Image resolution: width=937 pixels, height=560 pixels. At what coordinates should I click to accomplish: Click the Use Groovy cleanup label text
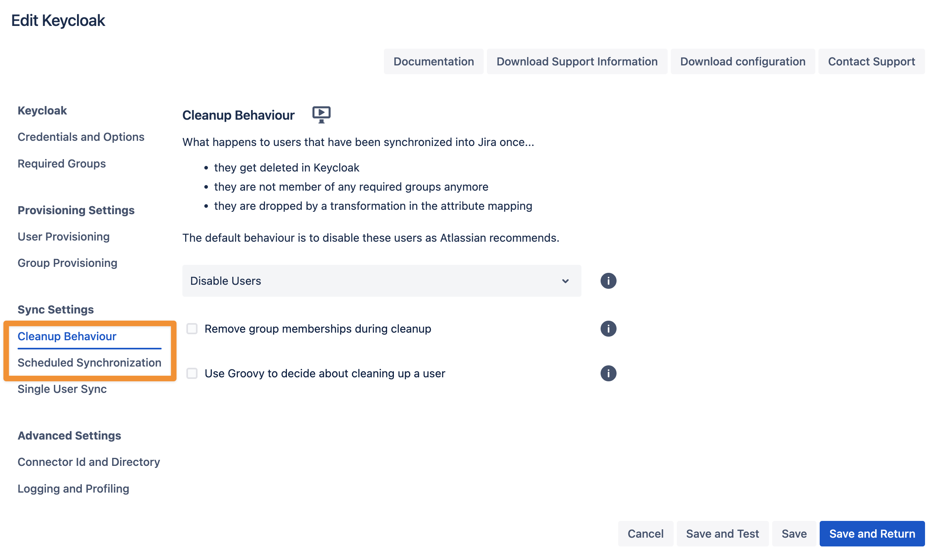coord(325,373)
